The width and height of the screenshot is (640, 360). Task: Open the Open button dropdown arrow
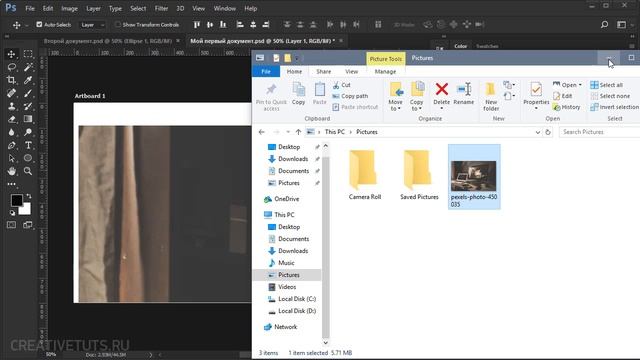click(580, 85)
